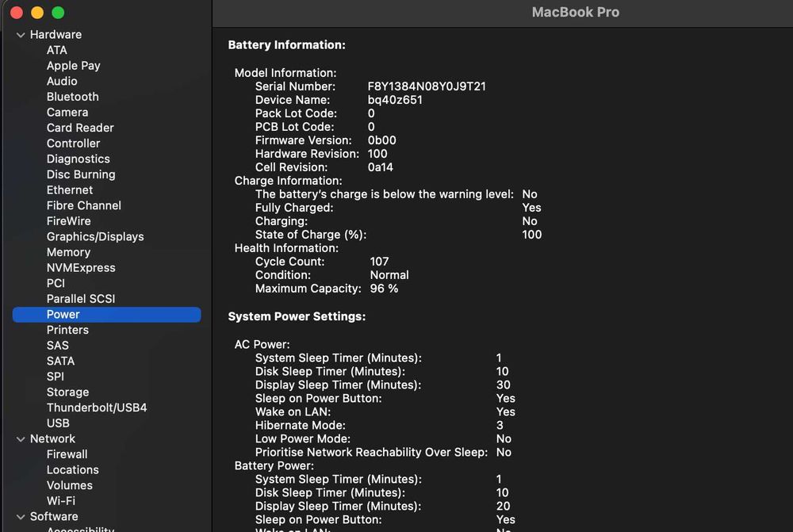Click cell revision value 0a14

(x=381, y=167)
